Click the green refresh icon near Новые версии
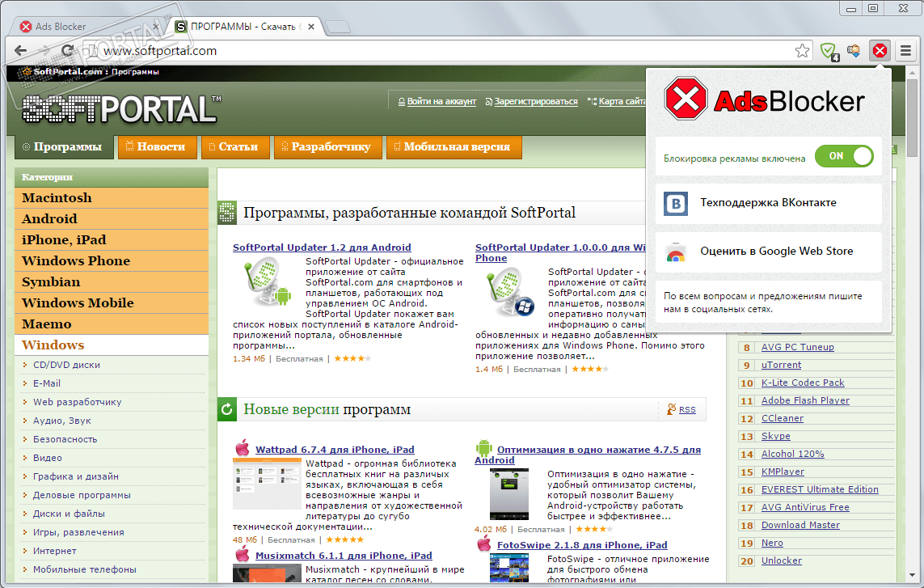This screenshot has height=588, width=924. (227, 408)
